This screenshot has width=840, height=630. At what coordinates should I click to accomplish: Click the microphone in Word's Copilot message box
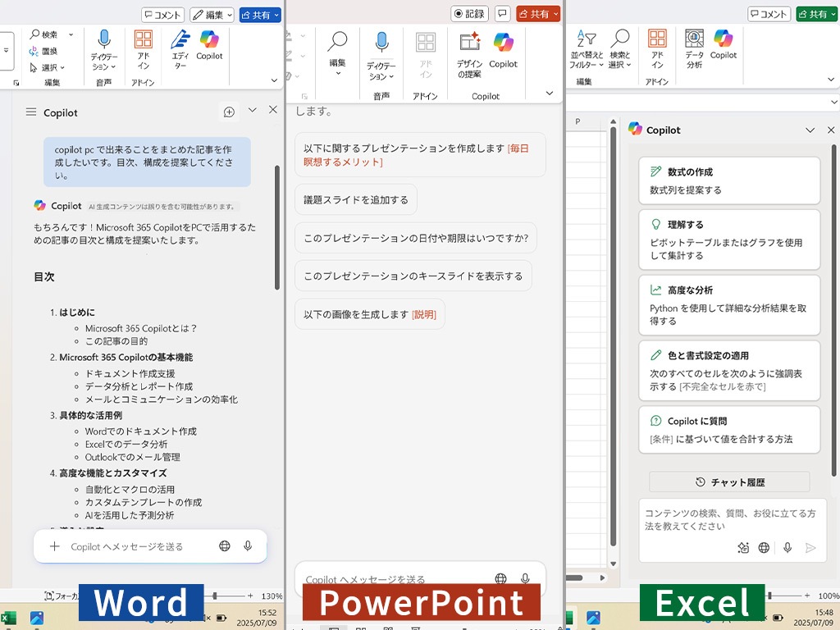click(248, 546)
